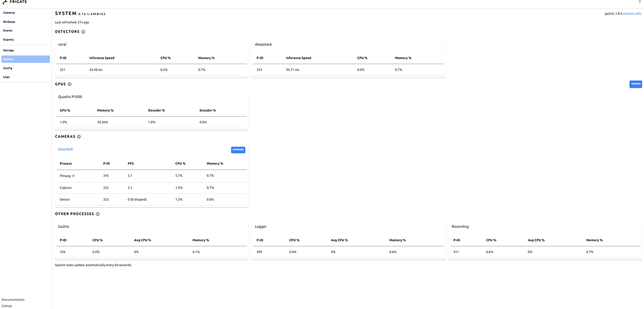Open the Documentation link
The height and width of the screenshot is (309, 644).
(x=13, y=299)
